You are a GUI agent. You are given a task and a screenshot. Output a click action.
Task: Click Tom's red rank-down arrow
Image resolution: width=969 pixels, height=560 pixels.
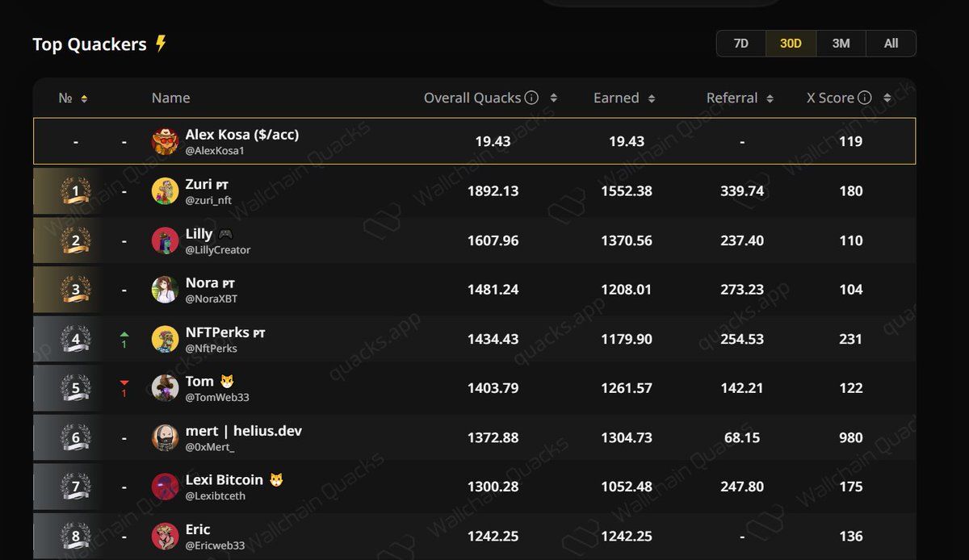tap(124, 382)
